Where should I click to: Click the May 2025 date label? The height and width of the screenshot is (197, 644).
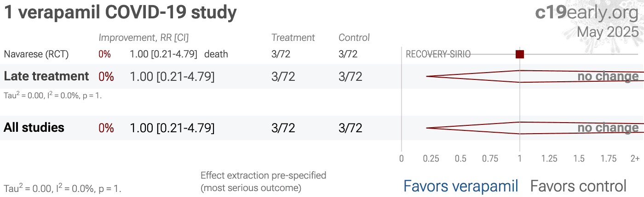(608, 32)
